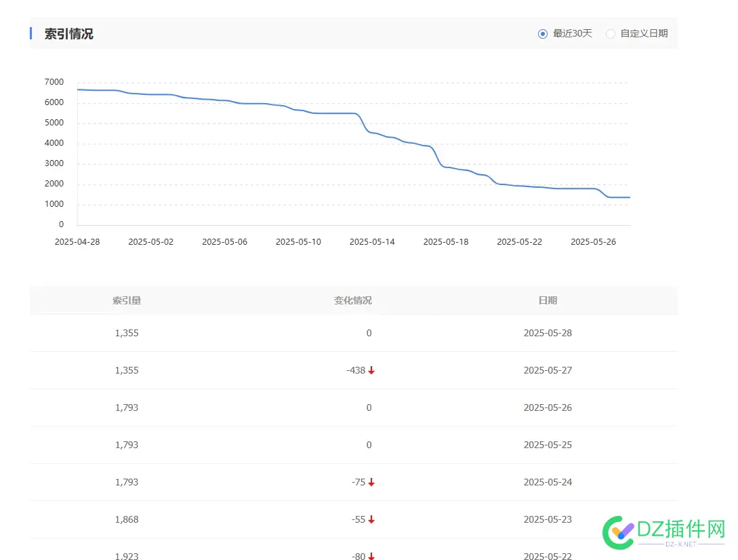
Task: Click the 日期 column header
Action: 548,300
